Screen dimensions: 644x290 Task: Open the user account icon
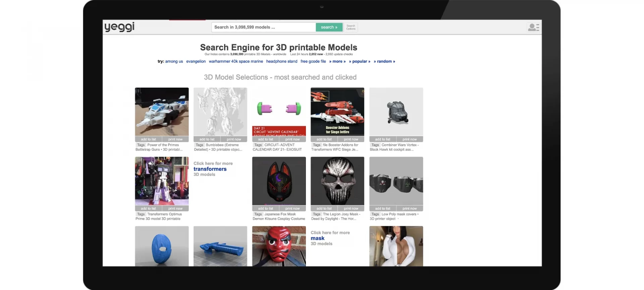click(533, 27)
